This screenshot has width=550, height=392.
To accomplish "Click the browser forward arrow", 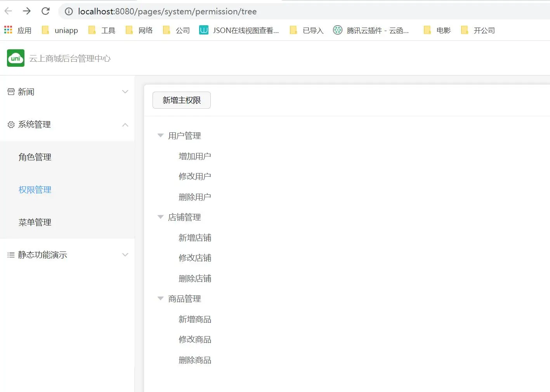I will 27,11.
